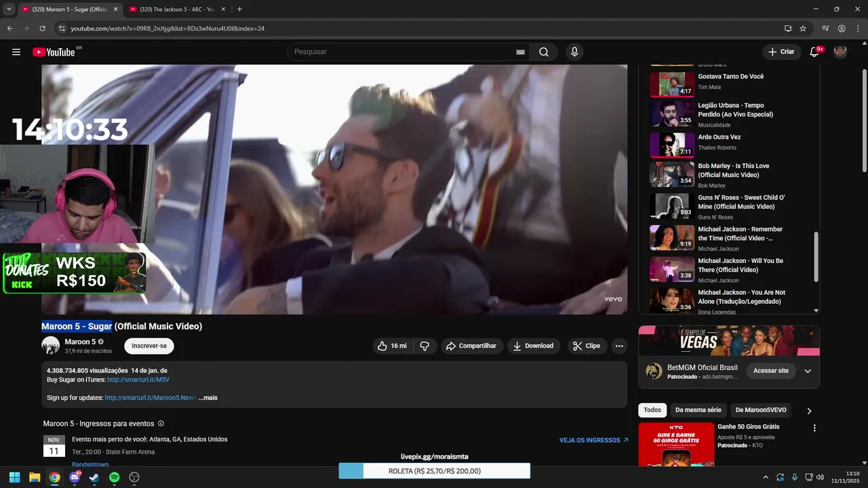868x488 pixels.
Task: Open the Windows Start menu
Action: [15, 477]
